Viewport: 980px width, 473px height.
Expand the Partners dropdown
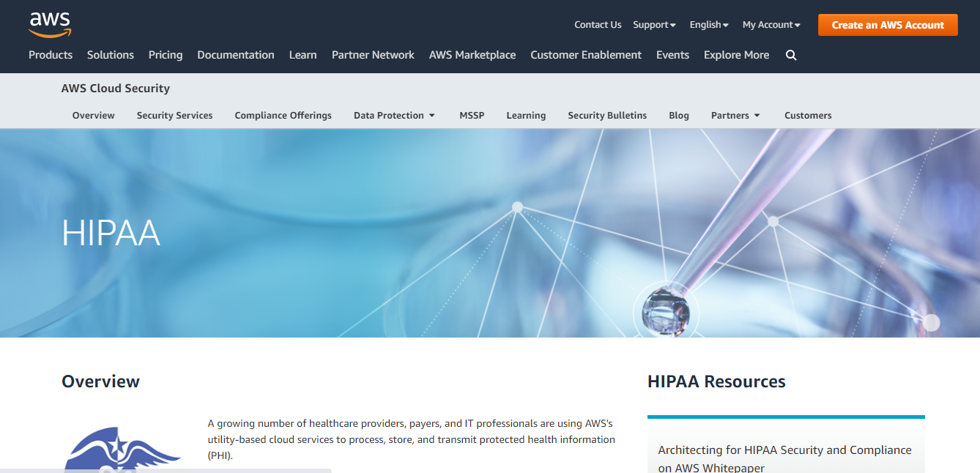click(735, 116)
